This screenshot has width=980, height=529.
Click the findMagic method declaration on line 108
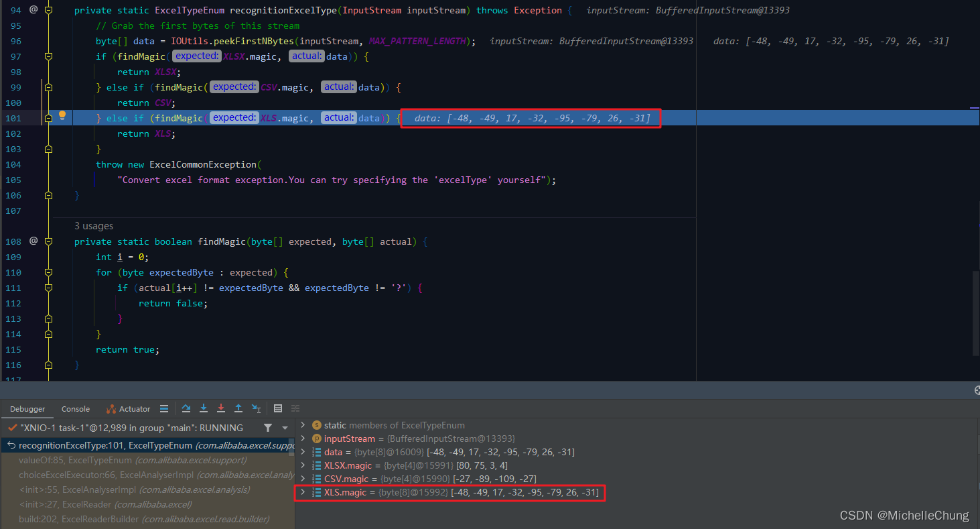(222, 241)
